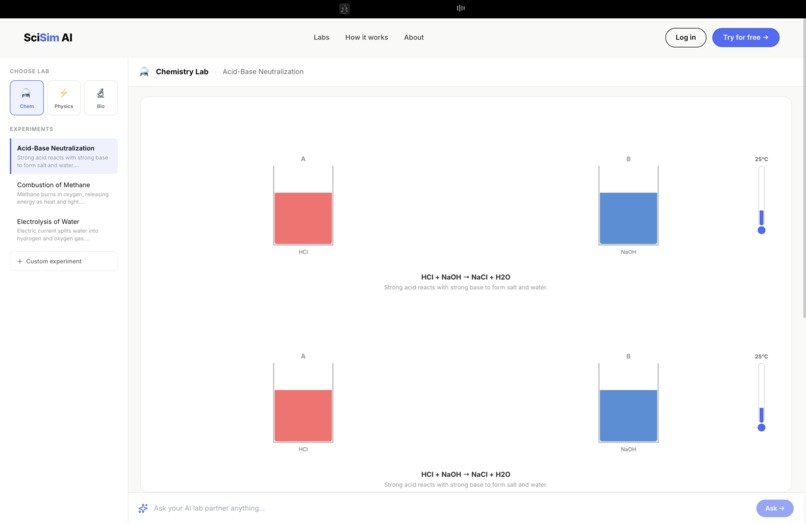Click the lower thermometer gauge
The width and height of the screenshot is (806, 524).
pos(761,397)
